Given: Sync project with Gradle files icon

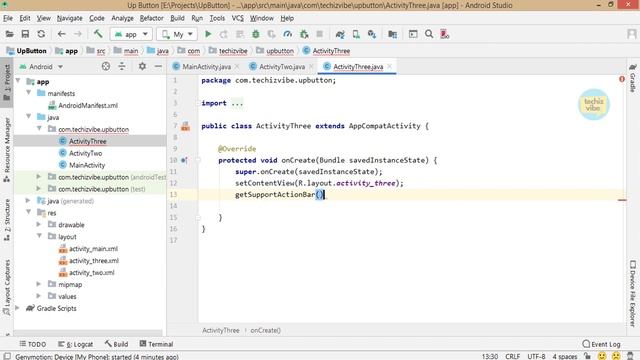Looking at the screenshot, I should 340,34.
